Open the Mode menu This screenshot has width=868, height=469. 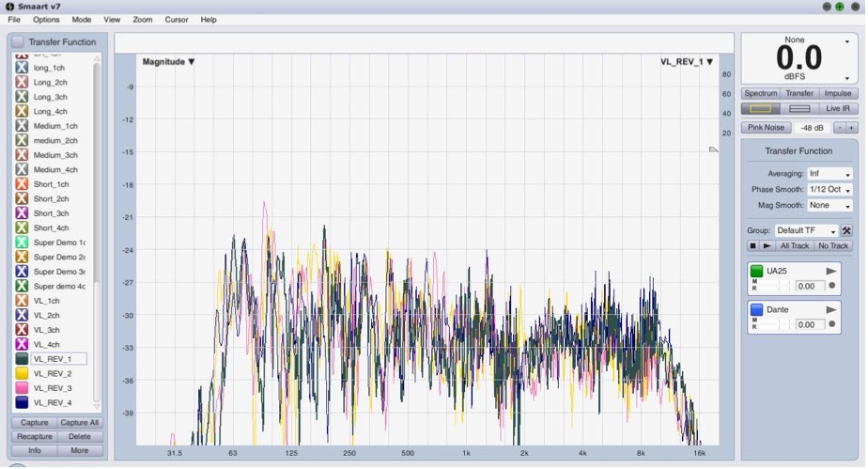[82, 20]
